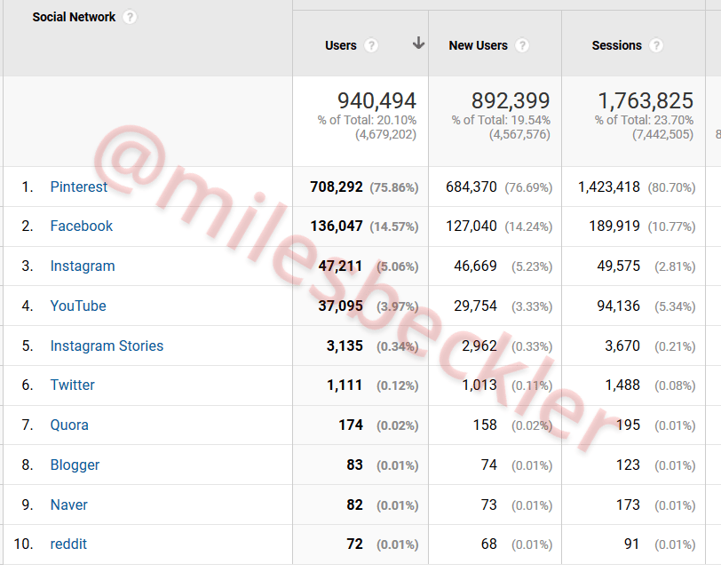Select Blogger new users value 74
The width and height of the screenshot is (721, 588).
(x=488, y=465)
